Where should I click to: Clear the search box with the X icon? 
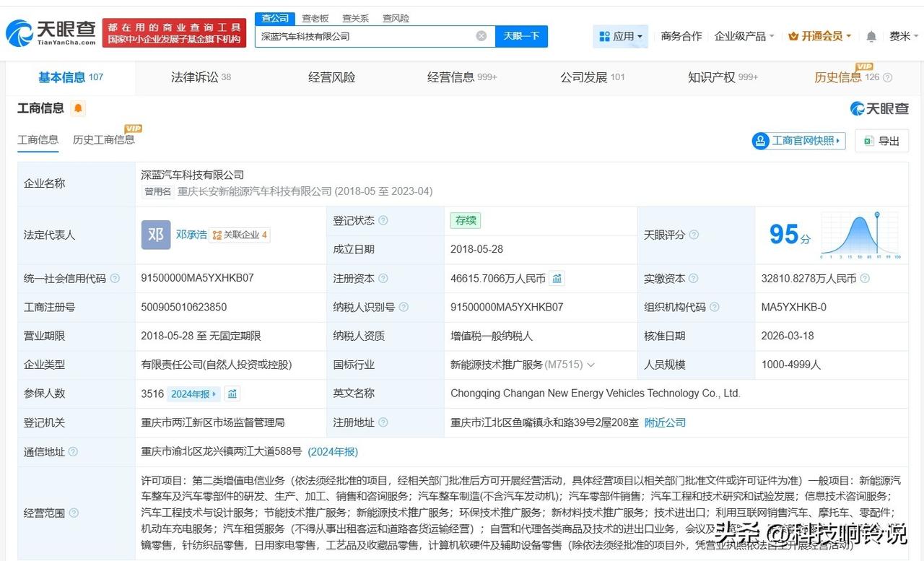(481, 36)
